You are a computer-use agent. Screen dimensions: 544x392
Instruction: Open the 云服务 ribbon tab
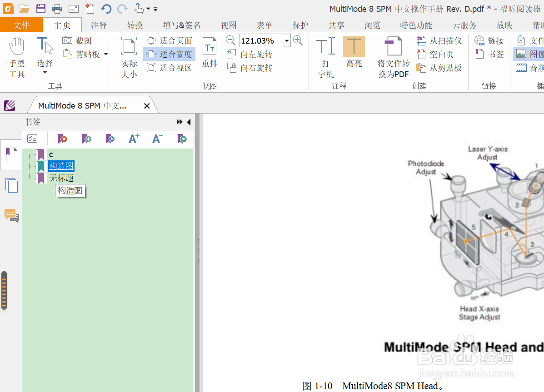[x=464, y=25]
